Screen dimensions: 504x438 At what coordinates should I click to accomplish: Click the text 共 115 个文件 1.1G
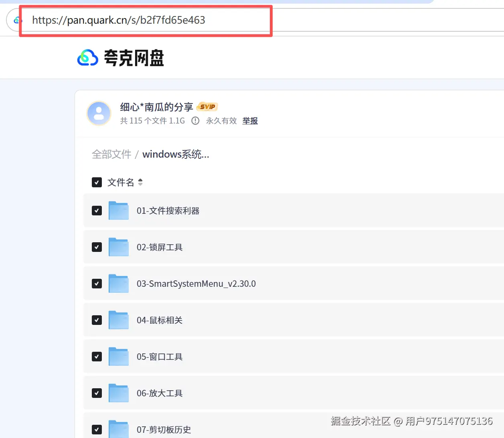click(152, 121)
